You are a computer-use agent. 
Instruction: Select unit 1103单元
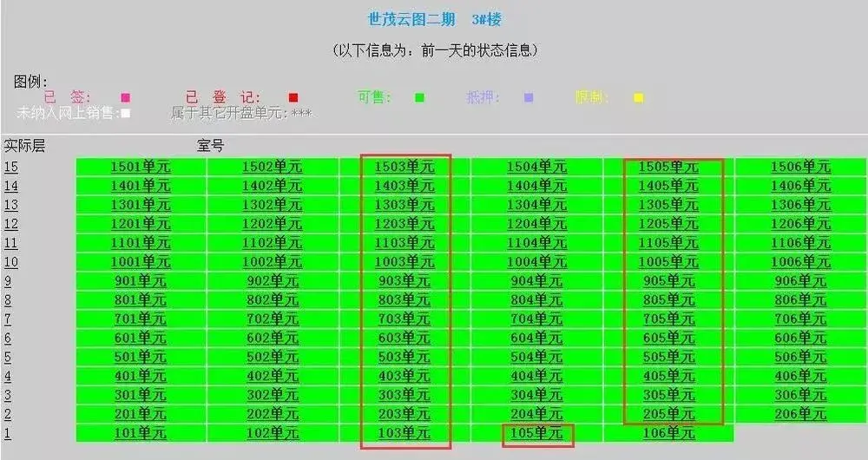point(404,243)
